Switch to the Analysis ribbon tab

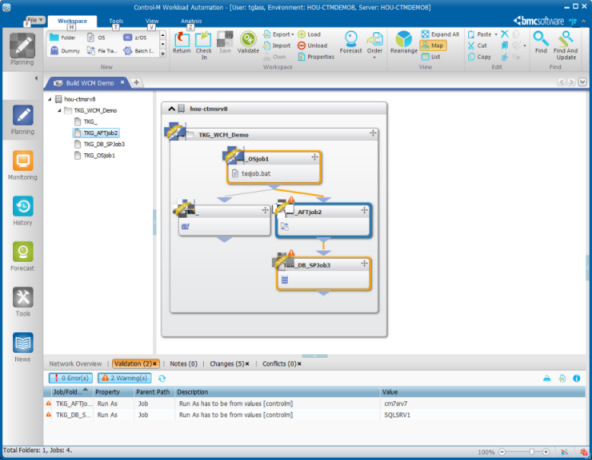191,21
